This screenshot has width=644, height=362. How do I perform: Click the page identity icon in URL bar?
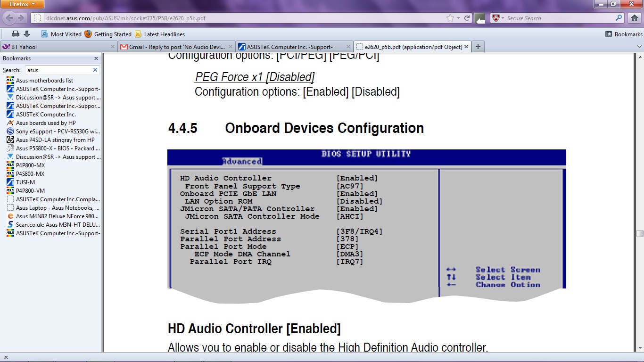[x=37, y=18]
